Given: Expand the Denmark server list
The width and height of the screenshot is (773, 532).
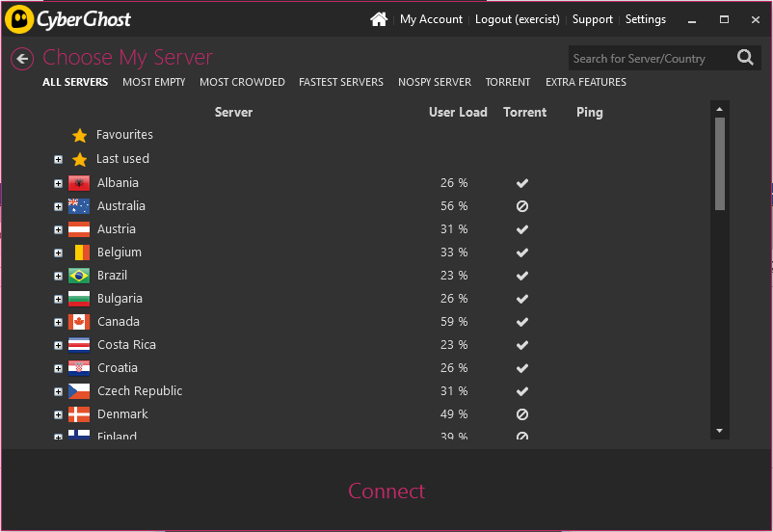Looking at the screenshot, I should tap(58, 415).
